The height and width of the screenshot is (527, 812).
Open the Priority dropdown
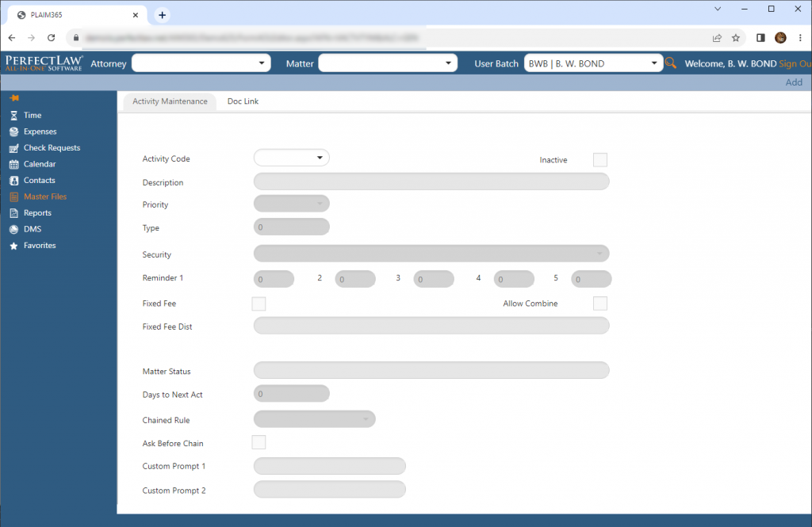click(292, 204)
